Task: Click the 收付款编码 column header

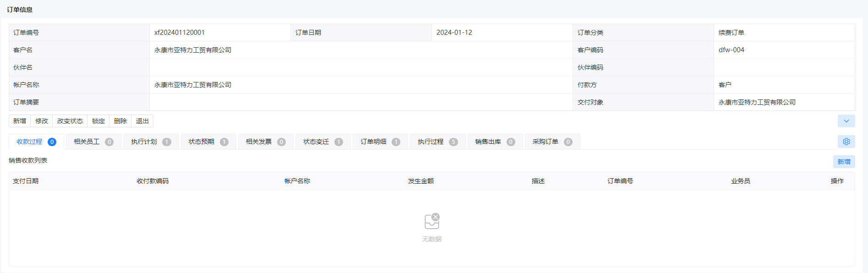Action: (153, 181)
